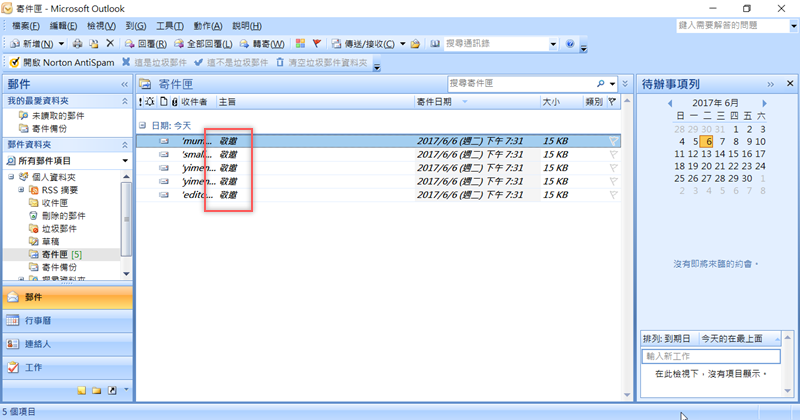Select 收件匣 folder in tree
Image resolution: width=800 pixels, height=420 pixels.
[x=55, y=203]
